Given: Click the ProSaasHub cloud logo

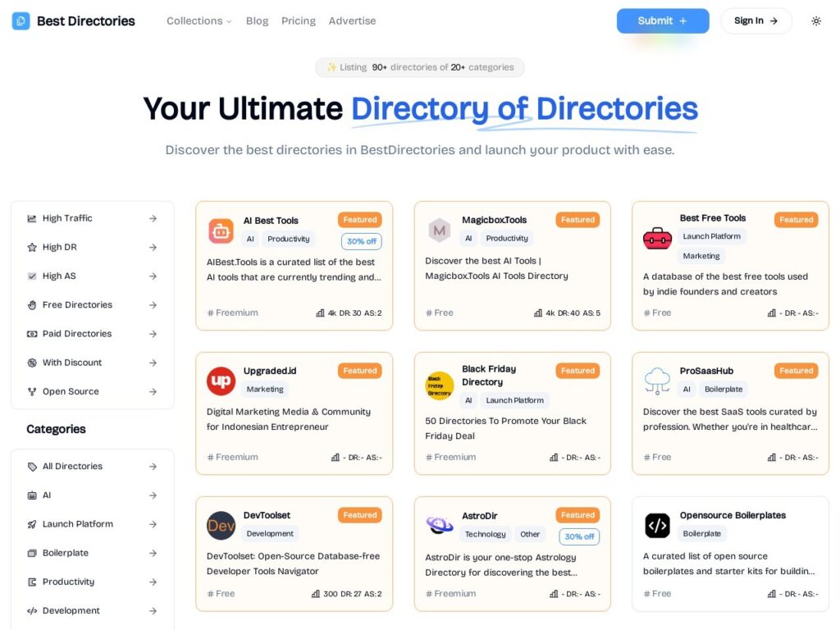Looking at the screenshot, I should (x=657, y=381).
